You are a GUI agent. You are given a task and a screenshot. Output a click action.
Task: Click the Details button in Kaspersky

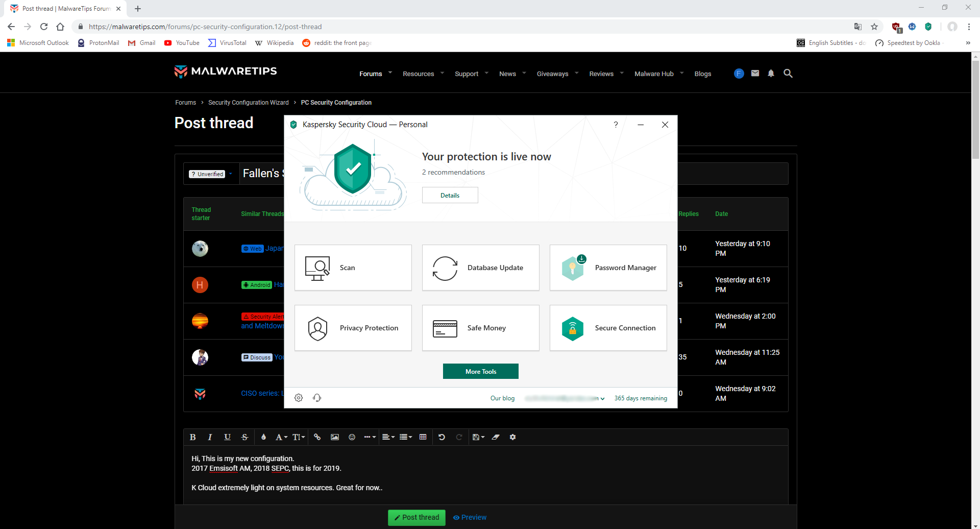[450, 195]
